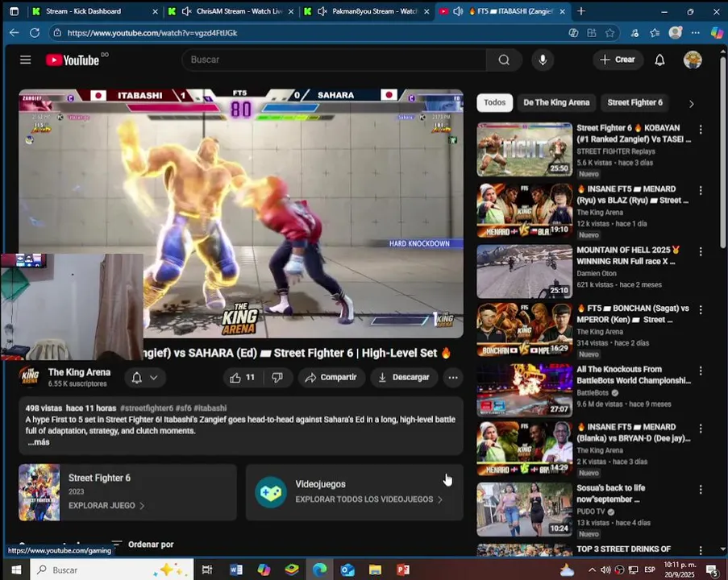This screenshot has height=580, width=728.
Task: Open more actions ellipsis under video
Action: point(453,377)
